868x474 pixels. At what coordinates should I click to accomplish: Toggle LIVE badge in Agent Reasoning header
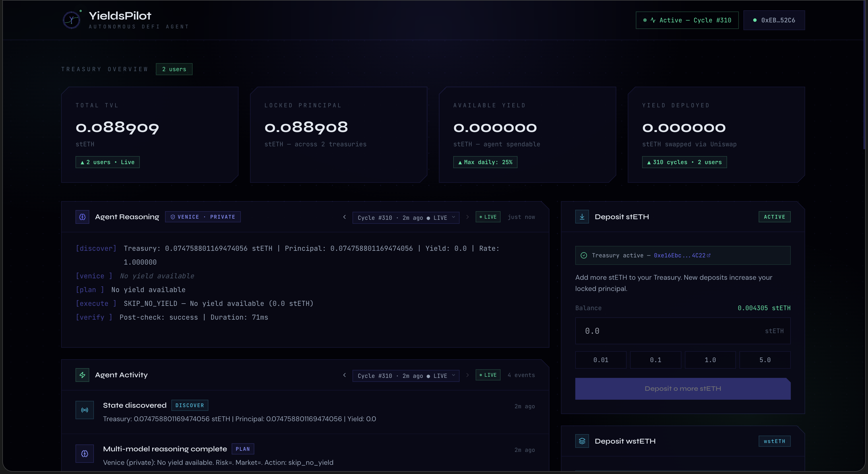coord(488,217)
